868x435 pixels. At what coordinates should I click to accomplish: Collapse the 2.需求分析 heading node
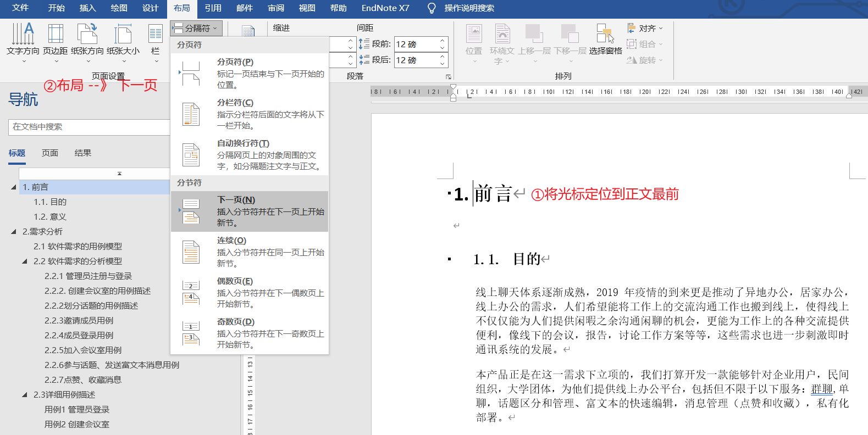[x=14, y=232]
